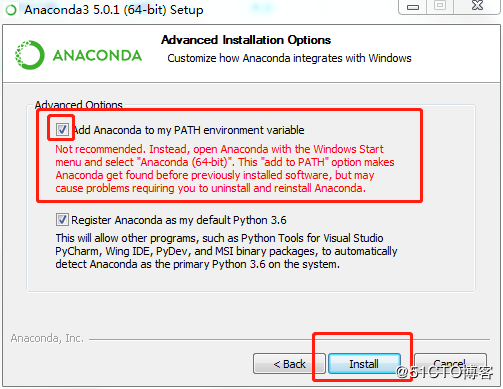This screenshot has width=503, height=389.
Task: Go back with the < Back button
Action: click(x=289, y=364)
